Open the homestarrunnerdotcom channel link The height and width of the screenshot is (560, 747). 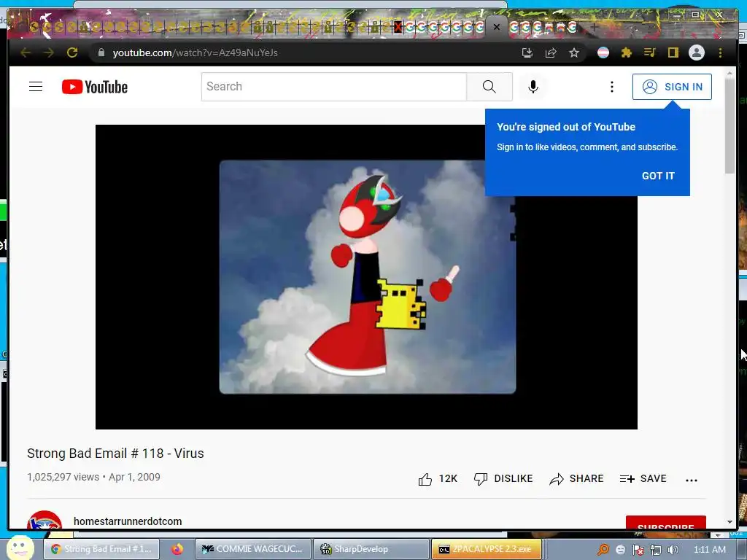click(128, 521)
